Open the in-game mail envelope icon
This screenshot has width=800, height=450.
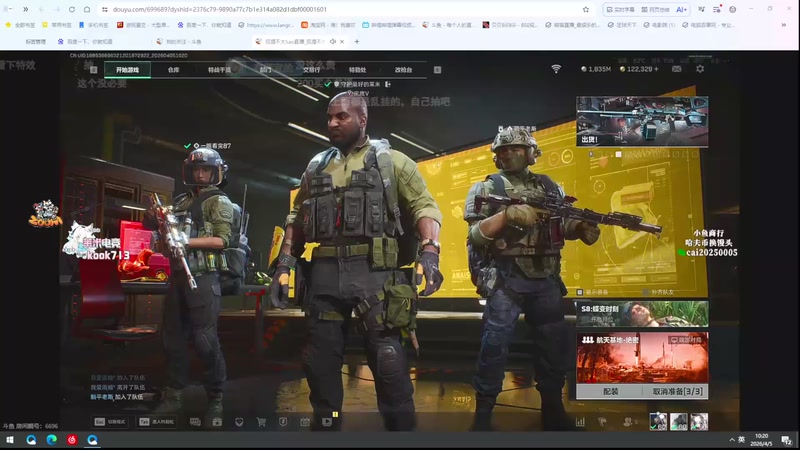coord(677,69)
